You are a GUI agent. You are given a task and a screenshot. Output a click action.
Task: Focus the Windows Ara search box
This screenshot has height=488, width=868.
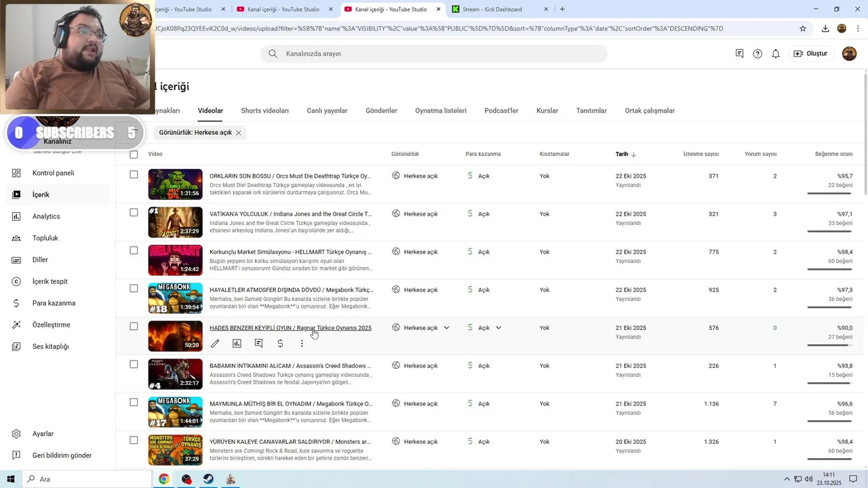coord(87,479)
